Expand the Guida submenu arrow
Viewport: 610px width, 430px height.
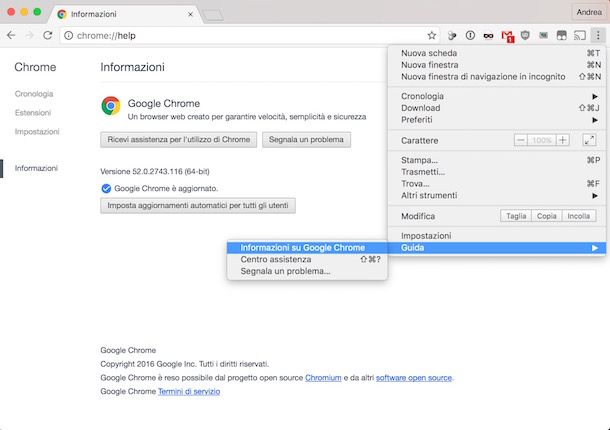coord(595,248)
